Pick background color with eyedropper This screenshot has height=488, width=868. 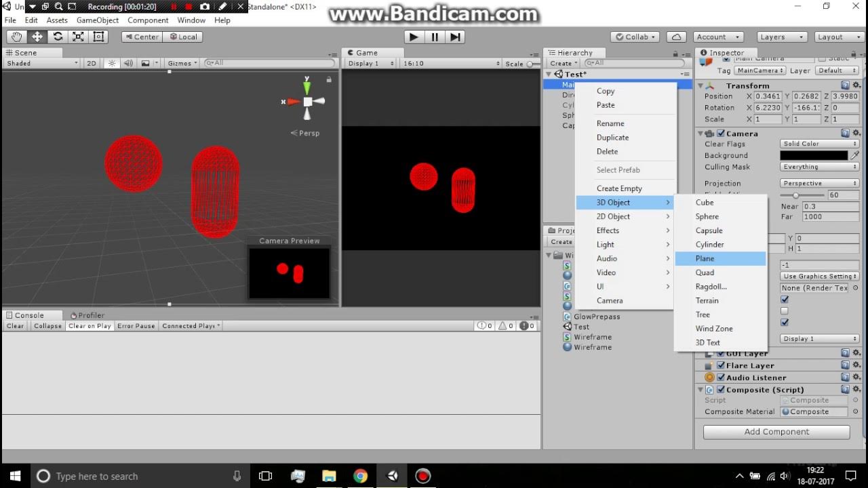pos(855,155)
